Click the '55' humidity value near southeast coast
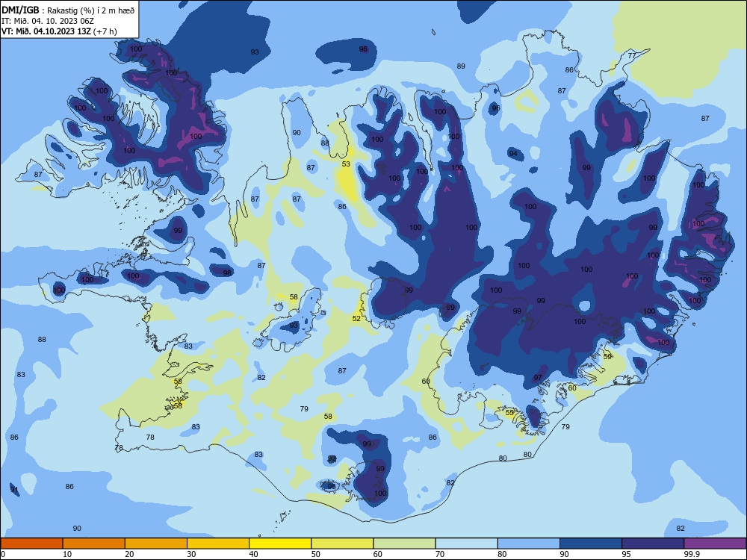 [x=509, y=412]
